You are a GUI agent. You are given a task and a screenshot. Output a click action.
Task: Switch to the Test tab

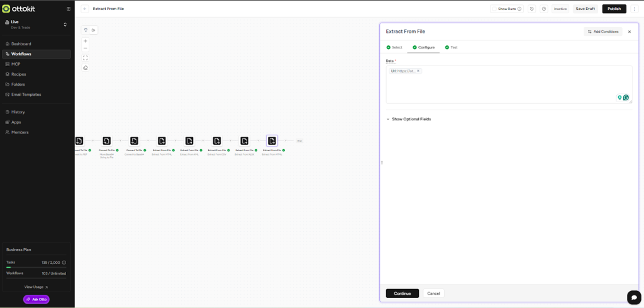pyautogui.click(x=451, y=47)
